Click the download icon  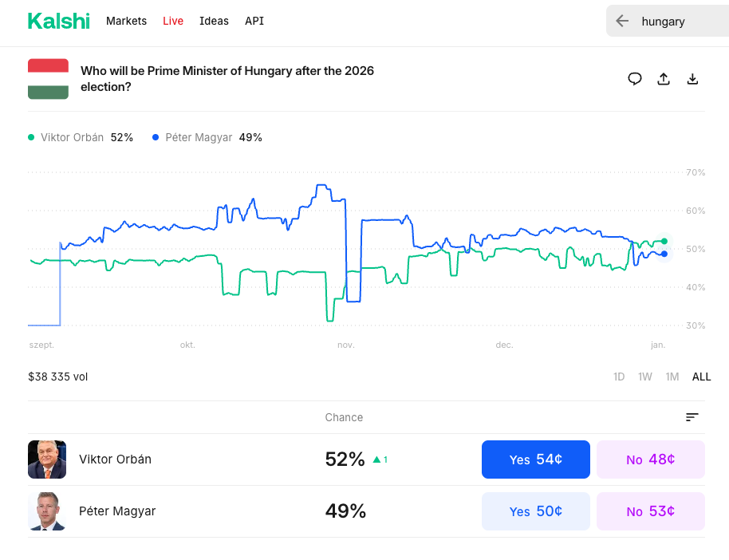[692, 78]
